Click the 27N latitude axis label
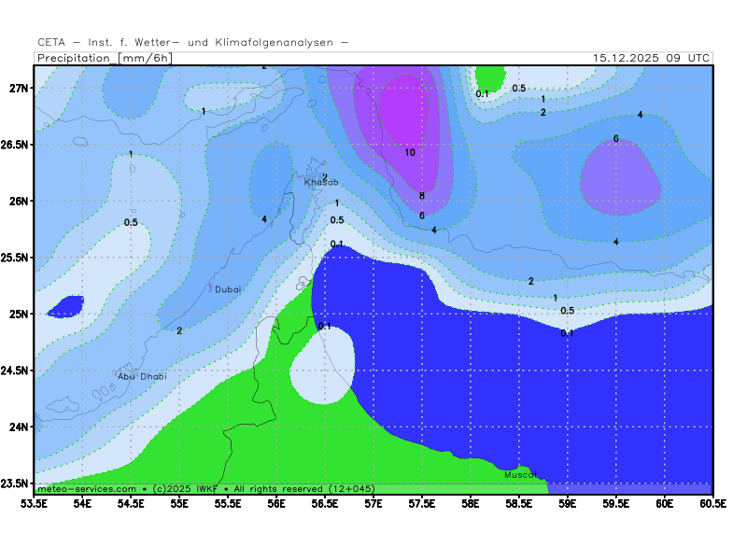747x560 pixels. pos(19,88)
